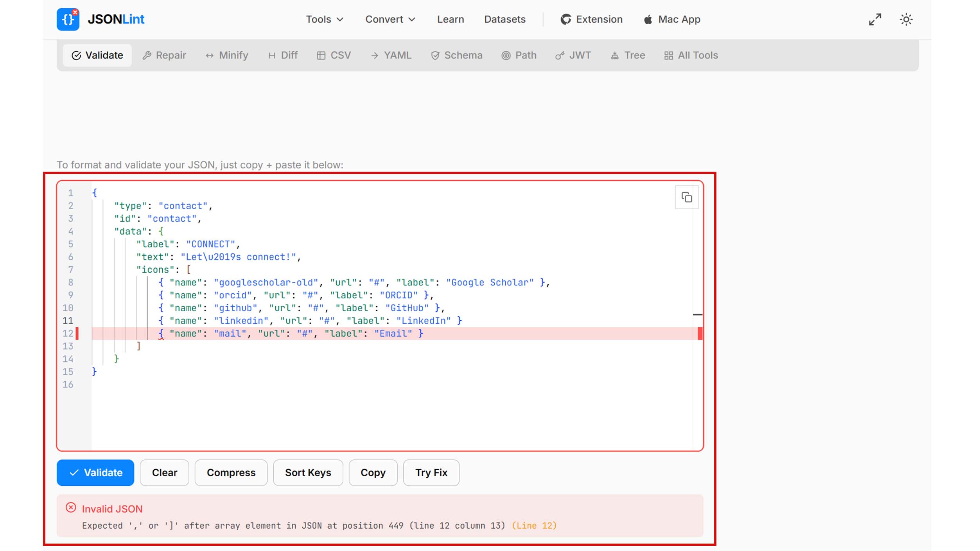Click the orange (Line 12) error link

click(534, 526)
